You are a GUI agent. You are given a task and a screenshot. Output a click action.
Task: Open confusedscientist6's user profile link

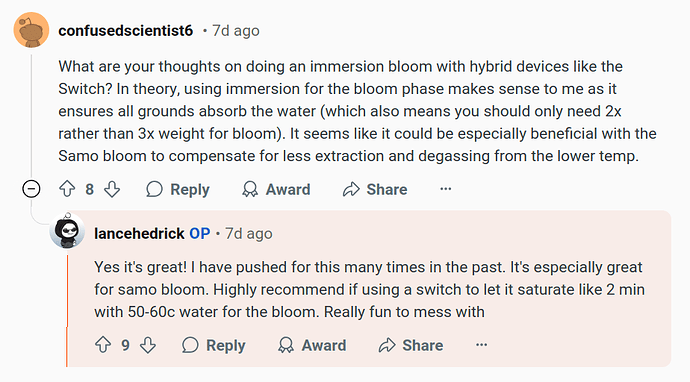tap(125, 31)
